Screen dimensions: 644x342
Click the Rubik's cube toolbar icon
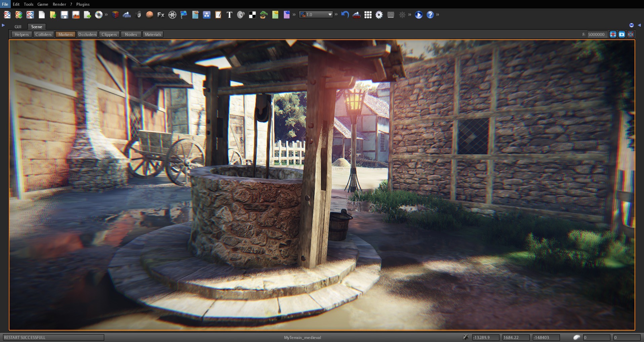(x=115, y=15)
